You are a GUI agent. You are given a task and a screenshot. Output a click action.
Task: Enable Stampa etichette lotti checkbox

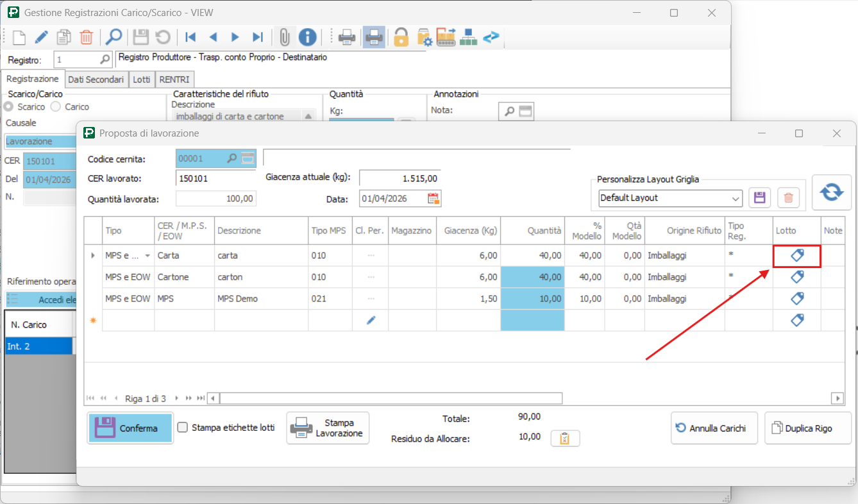[x=183, y=428]
